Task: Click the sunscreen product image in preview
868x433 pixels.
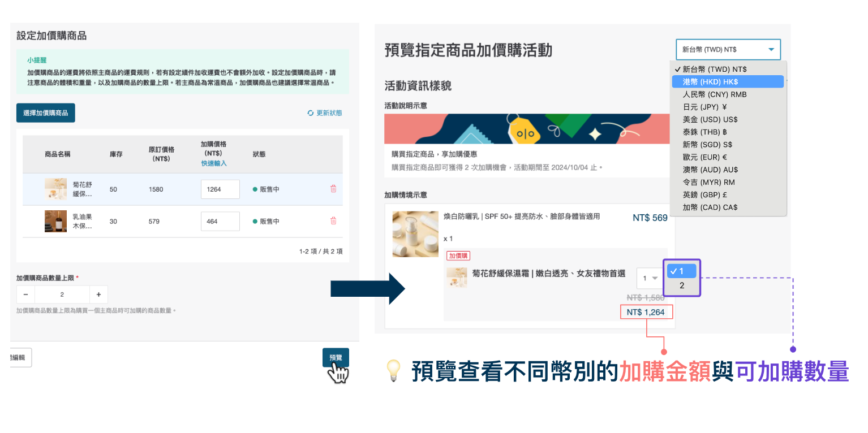Action: (x=415, y=234)
